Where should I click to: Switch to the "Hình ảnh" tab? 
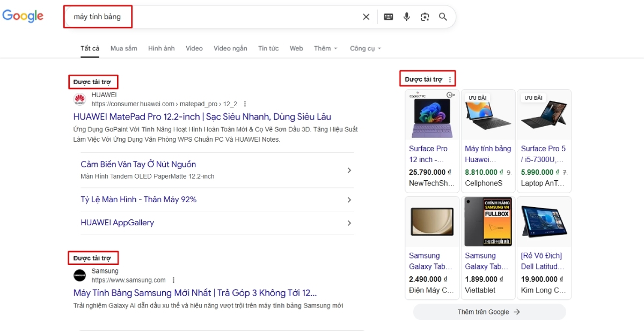tap(161, 48)
